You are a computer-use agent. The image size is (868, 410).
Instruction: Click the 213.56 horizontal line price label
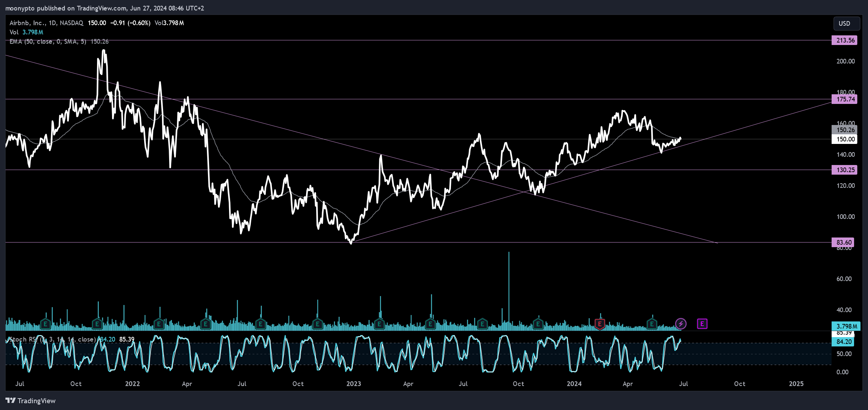coord(845,40)
